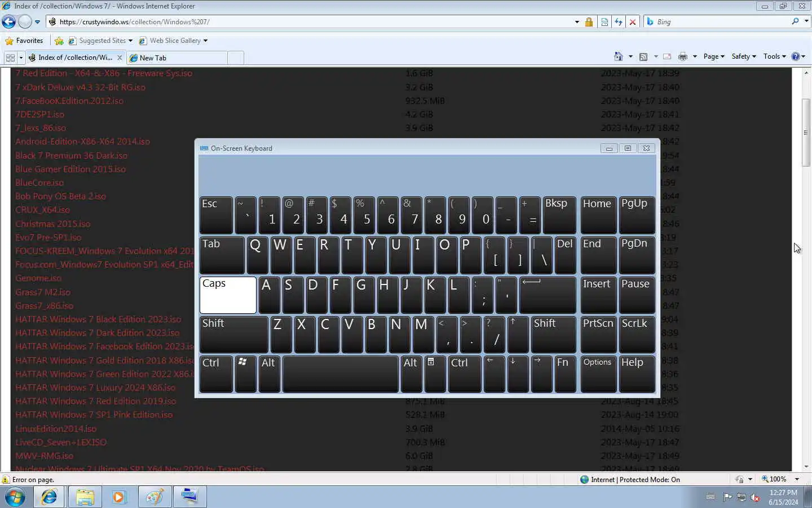The height and width of the screenshot is (508, 812).
Task: Click the Options key on keyboard
Action: coord(598,374)
